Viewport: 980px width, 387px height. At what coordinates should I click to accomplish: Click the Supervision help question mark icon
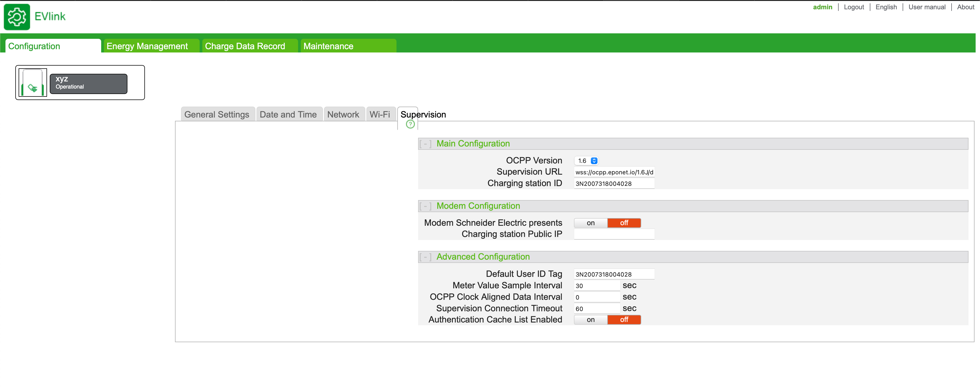point(410,124)
